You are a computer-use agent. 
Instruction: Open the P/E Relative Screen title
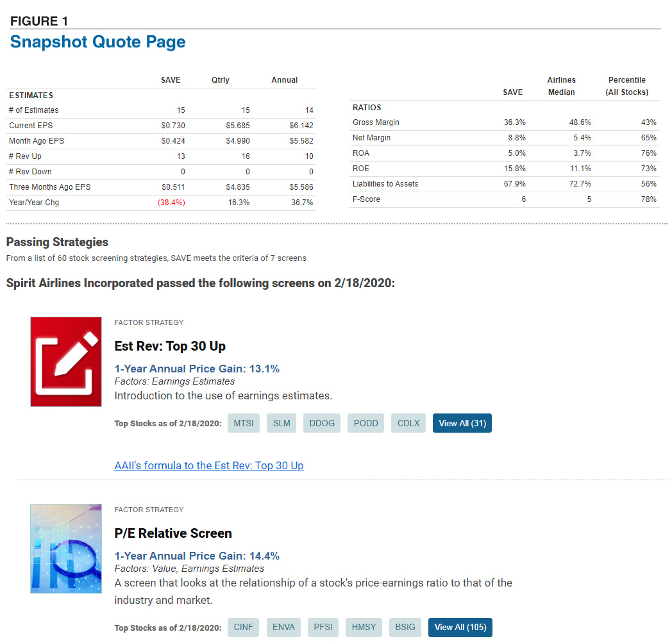pos(172,533)
